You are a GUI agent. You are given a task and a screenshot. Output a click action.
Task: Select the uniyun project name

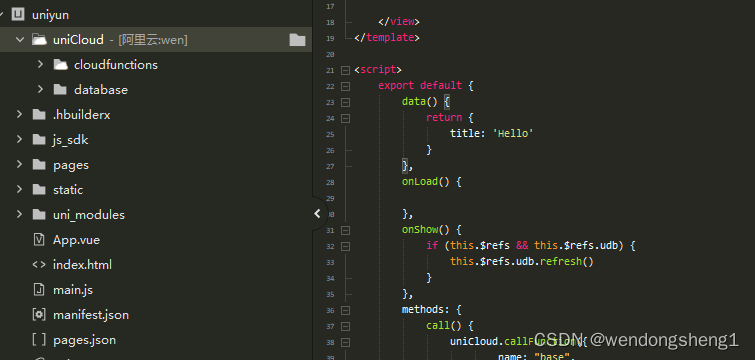(50, 15)
